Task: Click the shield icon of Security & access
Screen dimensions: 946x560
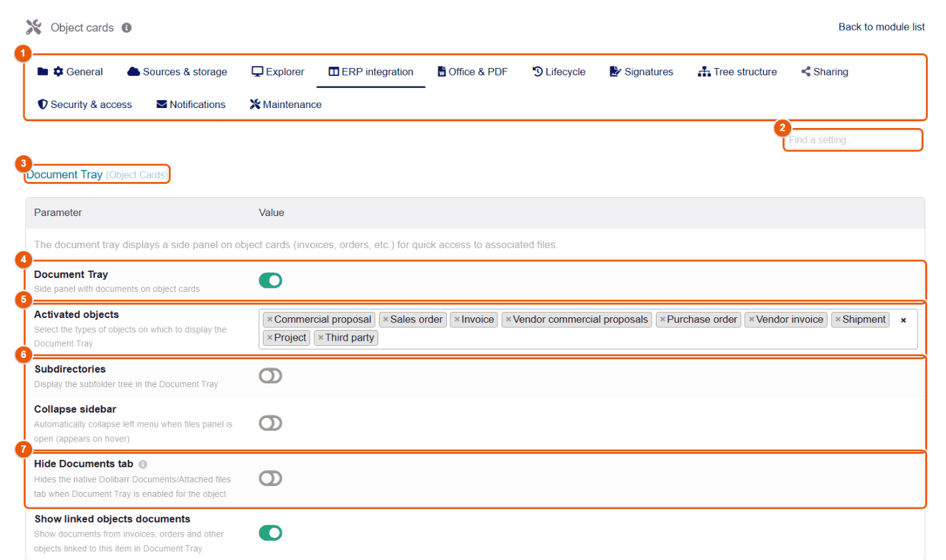Action: 43,105
